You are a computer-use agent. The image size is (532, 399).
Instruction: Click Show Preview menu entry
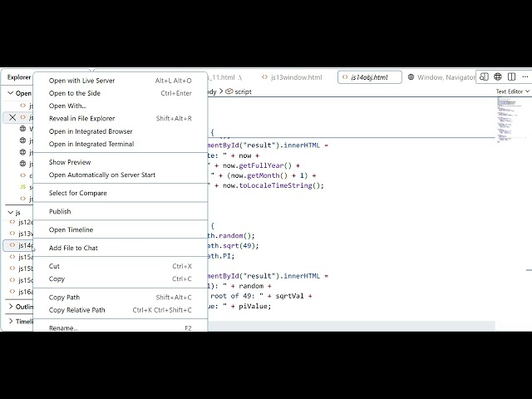[x=121, y=162]
